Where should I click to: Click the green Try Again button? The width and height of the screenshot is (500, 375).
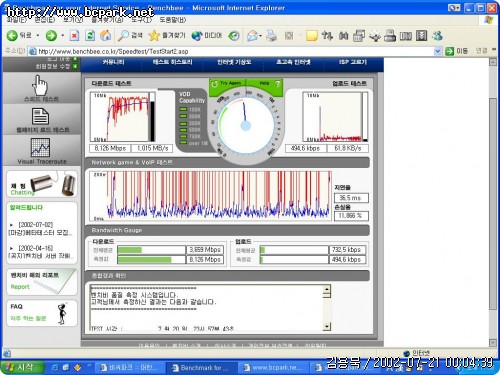[x=227, y=83]
